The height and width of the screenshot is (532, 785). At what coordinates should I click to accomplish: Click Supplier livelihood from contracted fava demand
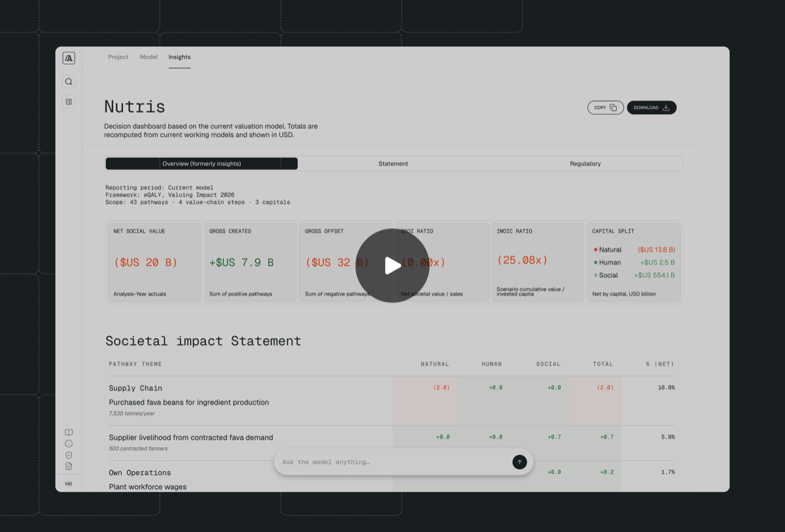pos(191,438)
